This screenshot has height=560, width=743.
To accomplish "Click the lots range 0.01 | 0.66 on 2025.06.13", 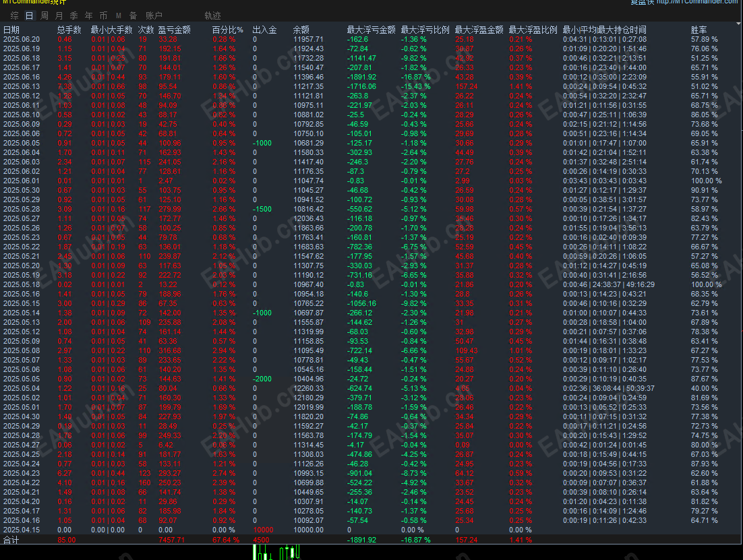I will point(108,87).
